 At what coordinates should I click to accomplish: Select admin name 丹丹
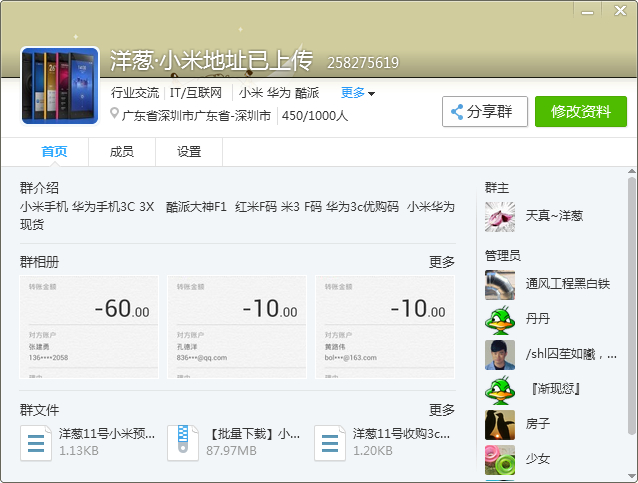pos(537,318)
